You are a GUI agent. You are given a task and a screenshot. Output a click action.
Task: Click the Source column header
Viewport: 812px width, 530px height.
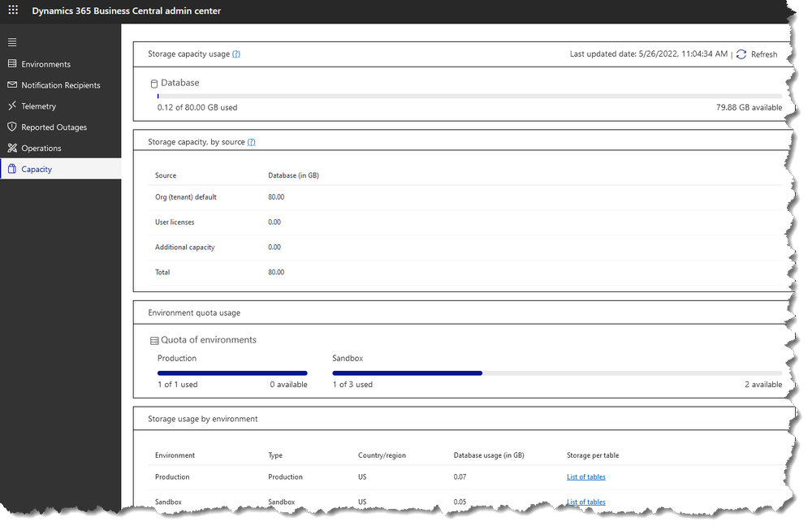pos(166,175)
